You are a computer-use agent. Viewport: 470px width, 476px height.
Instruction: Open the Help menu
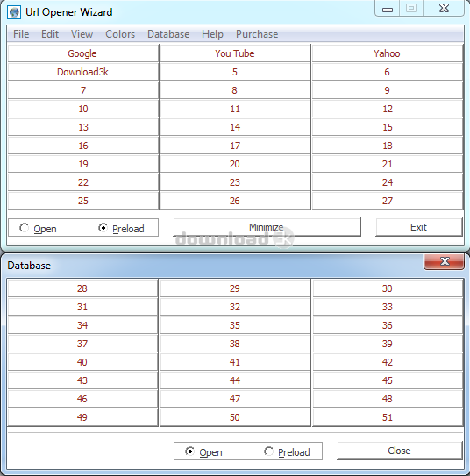(212, 34)
